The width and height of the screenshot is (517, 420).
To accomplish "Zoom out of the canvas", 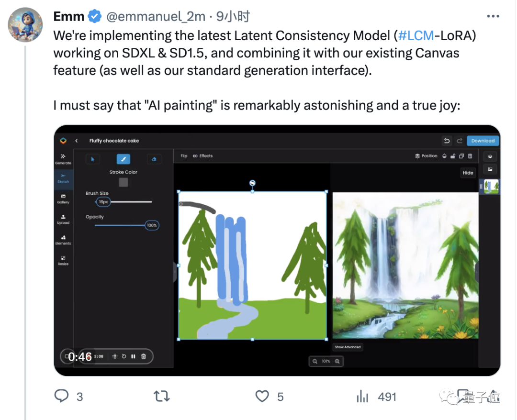I will pyautogui.click(x=315, y=361).
